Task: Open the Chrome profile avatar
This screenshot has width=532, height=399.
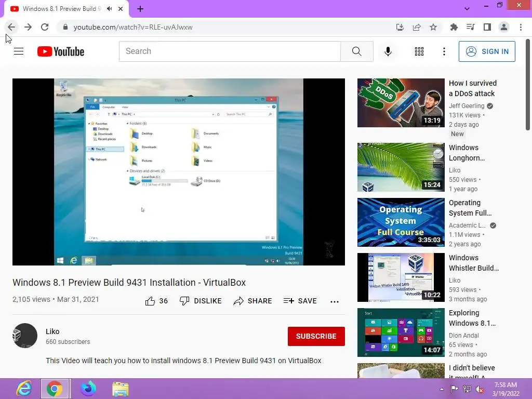Action: coord(504,27)
